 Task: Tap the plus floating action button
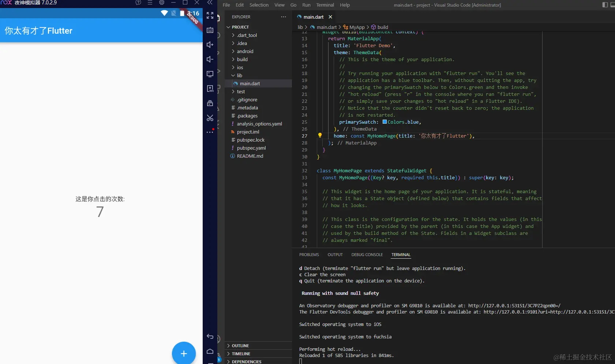184,353
